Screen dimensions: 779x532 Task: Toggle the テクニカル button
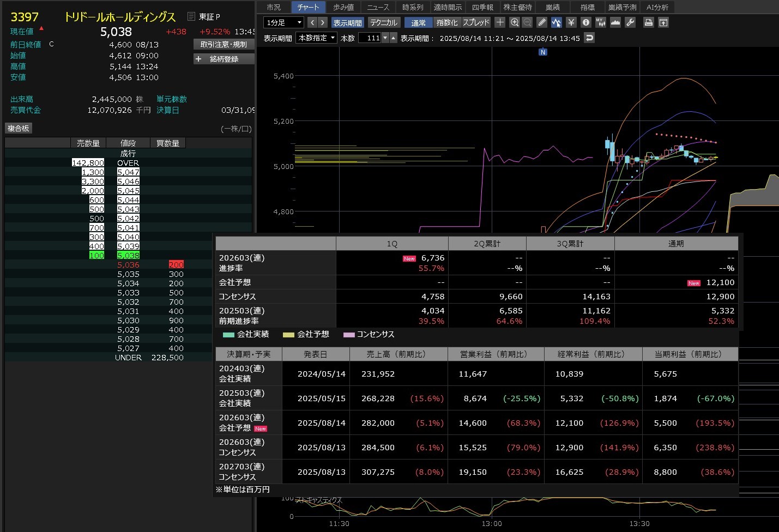tap(384, 22)
